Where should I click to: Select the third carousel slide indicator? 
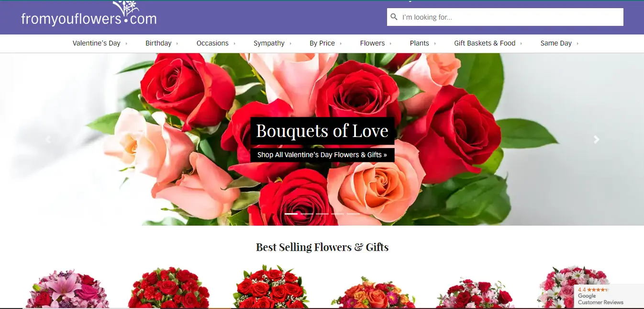(322, 214)
